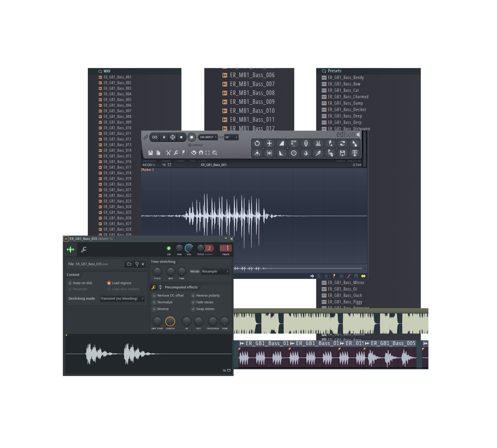Switch to the wrench settings tab in sampler
Image resolution: width=497 pixels, height=448 pixels.
[84, 249]
